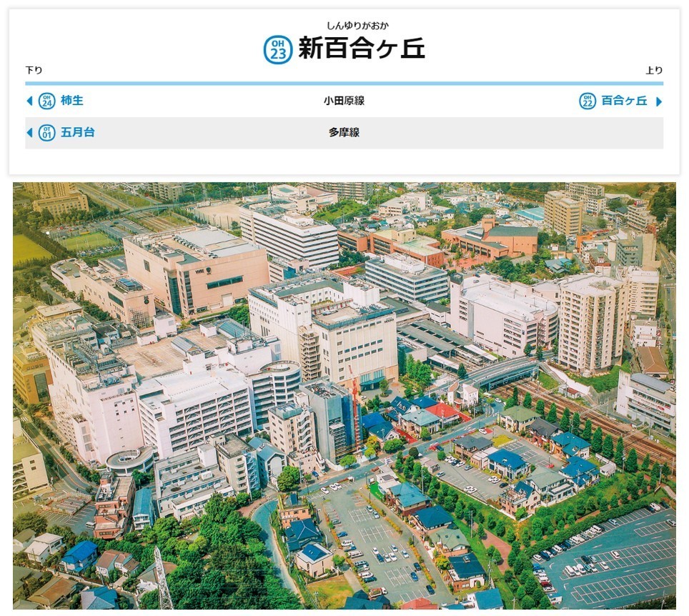Click the 下り direction label
Image resolution: width=689 pixels, height=616 pixels.
[34, 70]
